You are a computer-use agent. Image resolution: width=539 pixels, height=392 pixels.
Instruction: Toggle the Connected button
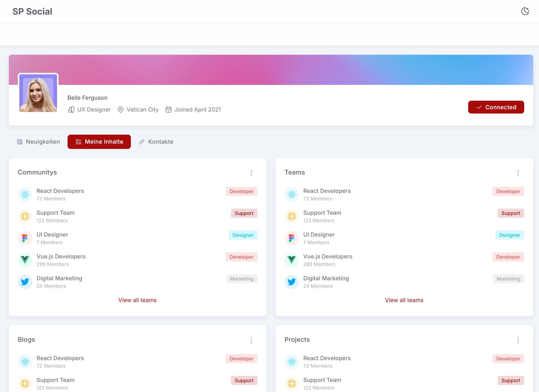(x=496, y=107)
